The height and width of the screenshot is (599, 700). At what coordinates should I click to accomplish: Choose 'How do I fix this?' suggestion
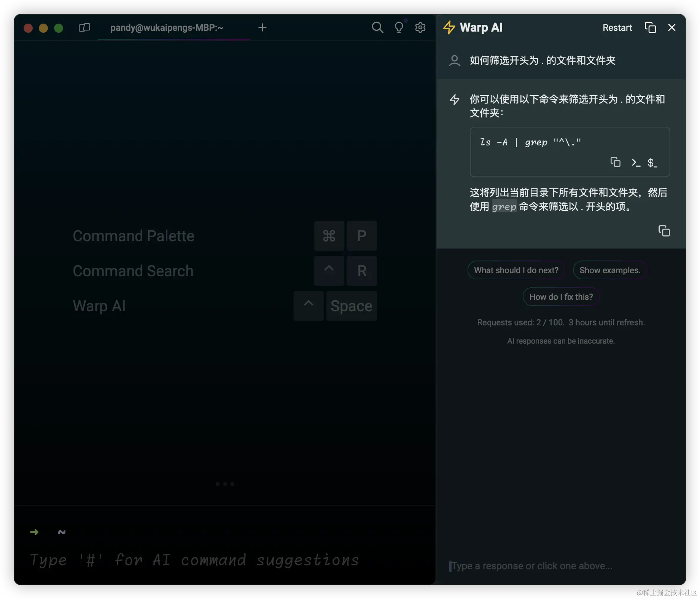[x=561, y=297]
